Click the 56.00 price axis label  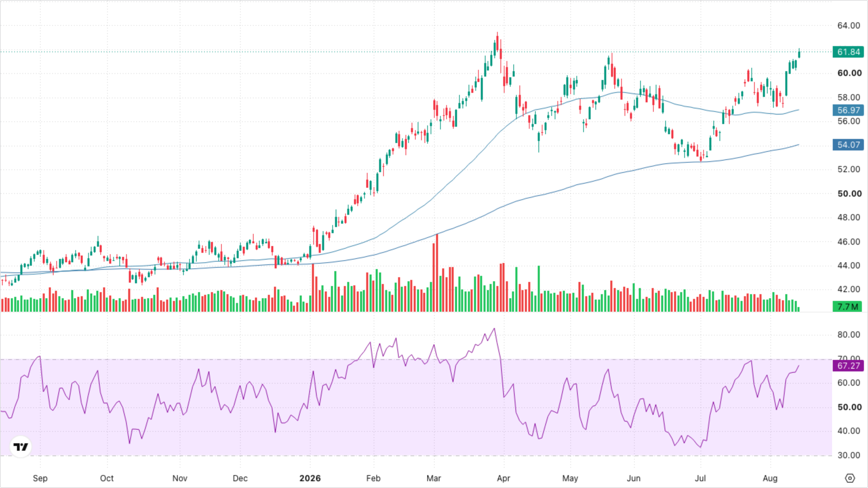point(849,121)
